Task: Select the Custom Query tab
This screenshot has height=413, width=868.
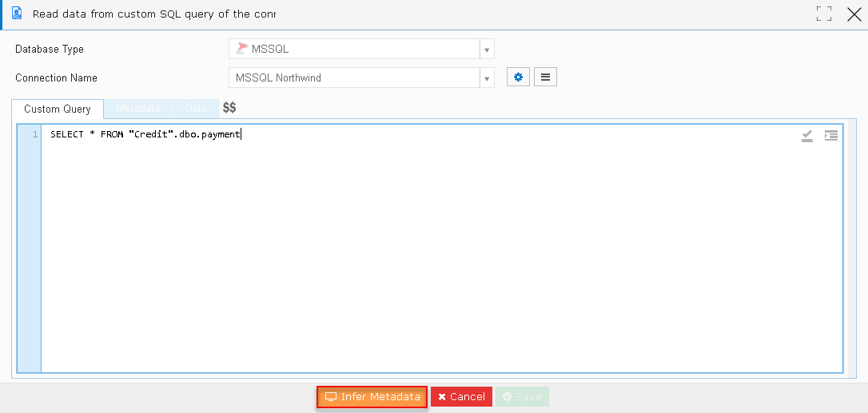Action: click(58, 109)
